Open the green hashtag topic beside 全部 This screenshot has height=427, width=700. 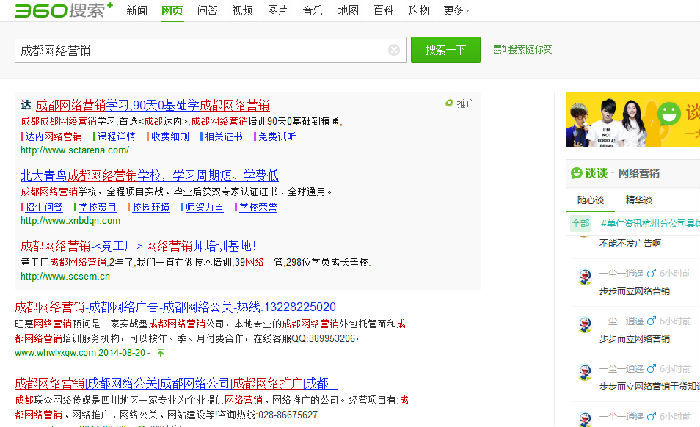pyautogui.click(x=650, y=223)
